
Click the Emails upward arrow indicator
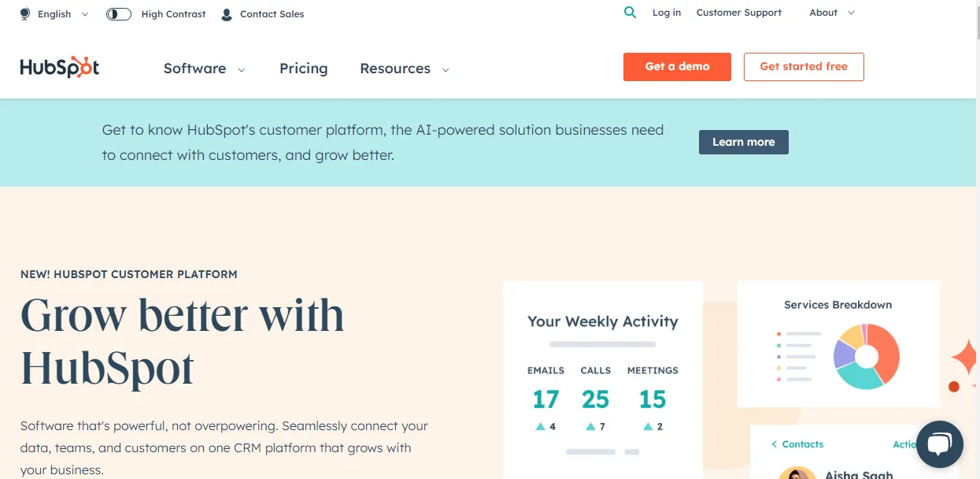pyautogui.click(x=540, y=425)
